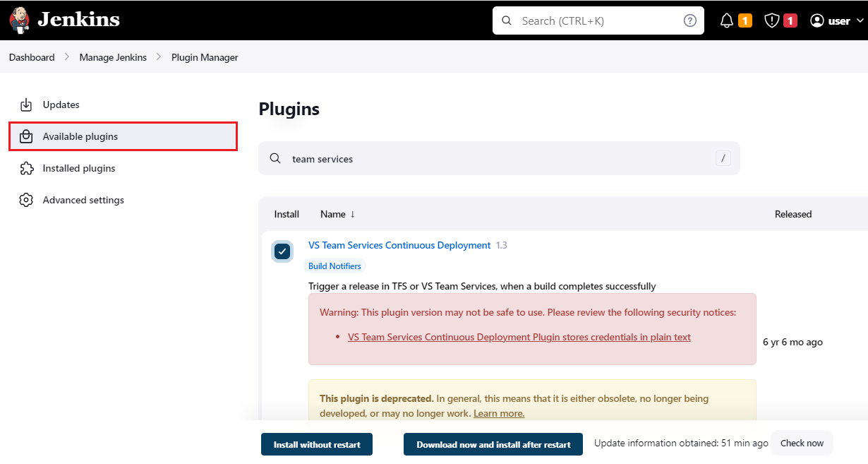
Task: Open the user account name link
Action: coord(839,20)
